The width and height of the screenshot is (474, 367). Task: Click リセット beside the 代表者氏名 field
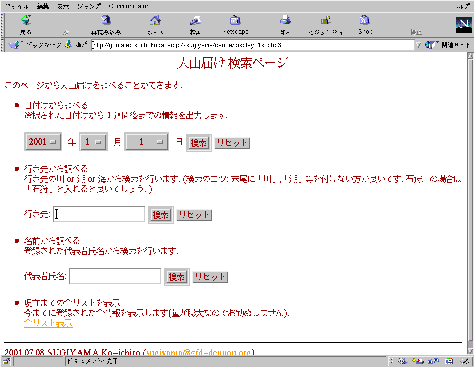click(x=210, y=277)
